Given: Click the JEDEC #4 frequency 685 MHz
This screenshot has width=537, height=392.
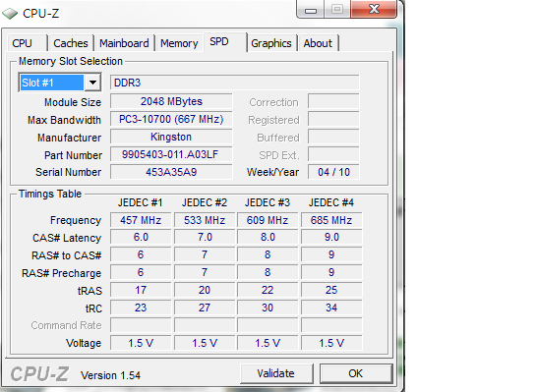Looking at the screenshot, I should [331, 220].
